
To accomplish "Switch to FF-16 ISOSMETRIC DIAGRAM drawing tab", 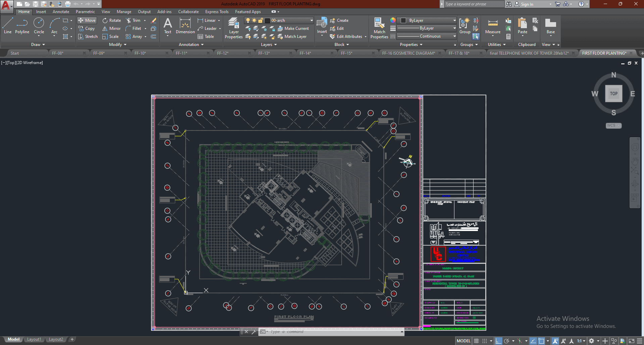I will 408,53.
